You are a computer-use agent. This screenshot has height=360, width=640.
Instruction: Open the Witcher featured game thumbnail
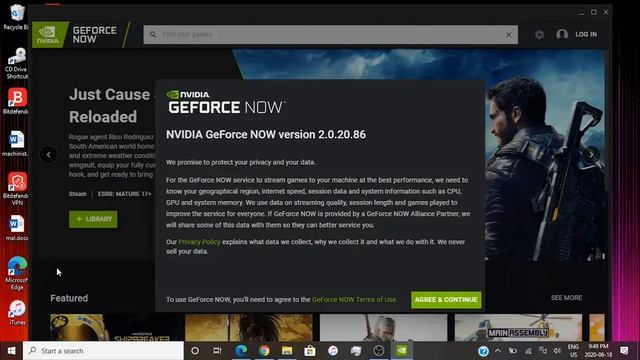(384, 327)
